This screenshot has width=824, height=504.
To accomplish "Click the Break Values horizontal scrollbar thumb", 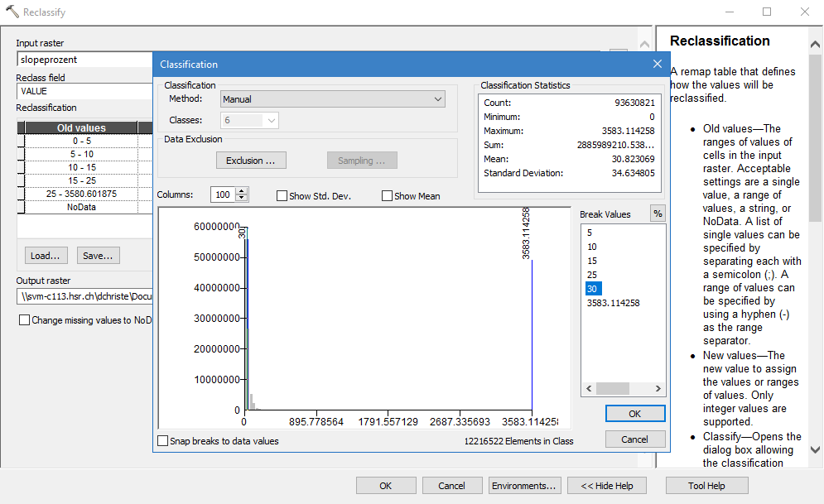I will point(613,388).
